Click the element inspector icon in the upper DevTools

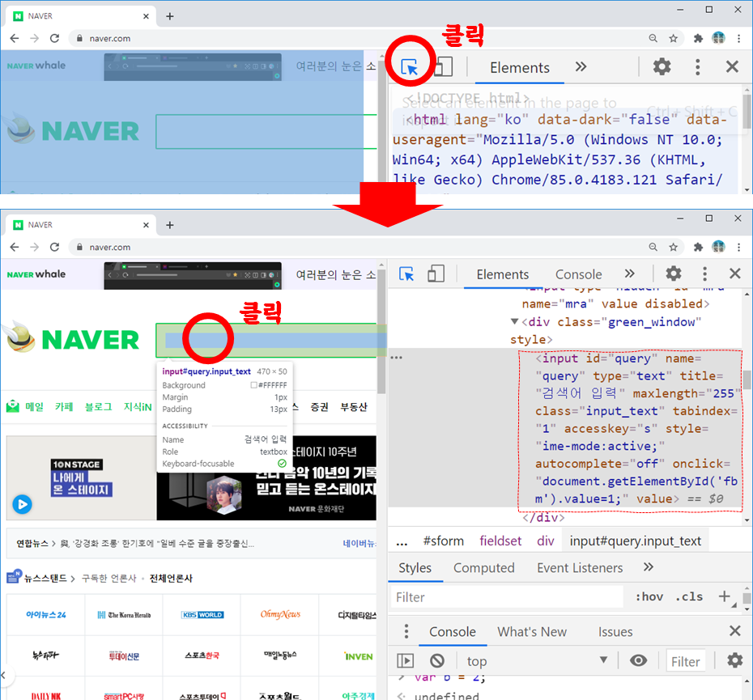[410, 67]
